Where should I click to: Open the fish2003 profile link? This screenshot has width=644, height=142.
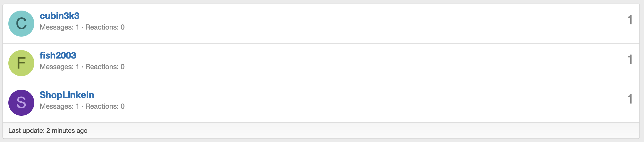click(58, 56)
